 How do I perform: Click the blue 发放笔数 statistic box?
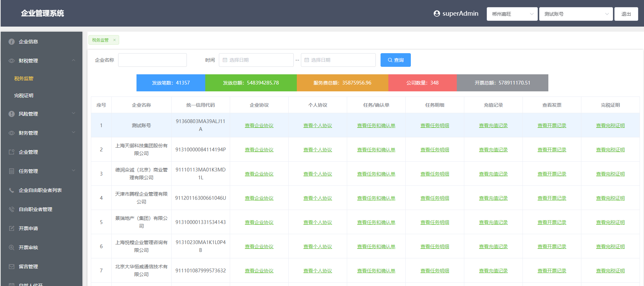[x=171, y=83]
